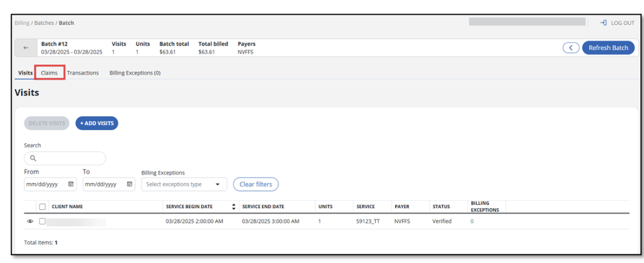
Task: Go to the Billing Exceptions (0) tab
Action: click(x=135, y=73)
